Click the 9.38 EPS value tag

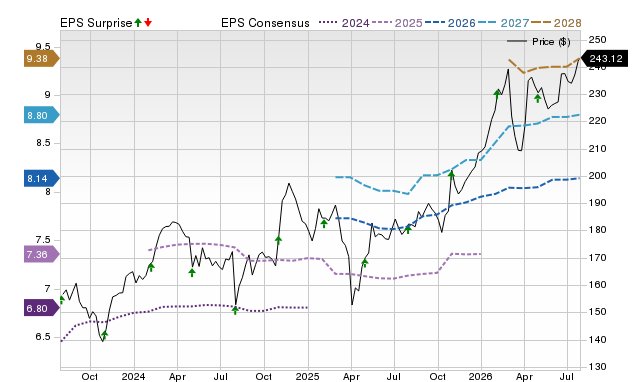tap(42, 59)
